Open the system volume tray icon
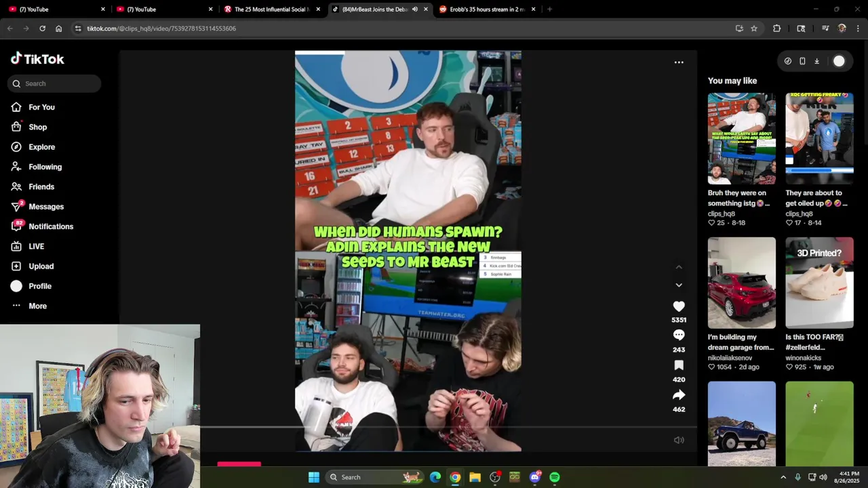 (823, 477)
